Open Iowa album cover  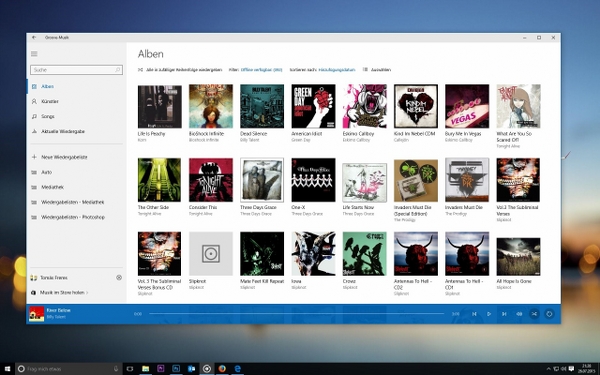point(313,254)
